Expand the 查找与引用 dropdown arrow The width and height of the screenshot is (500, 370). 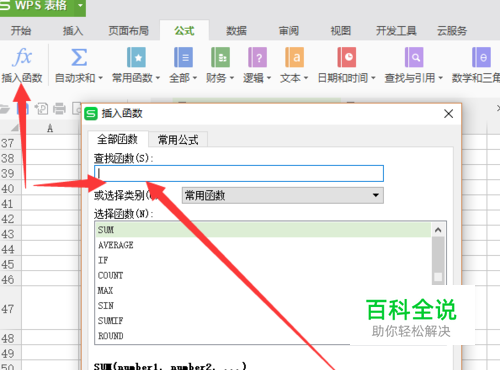pyautogui.click(x=440, y=78)
